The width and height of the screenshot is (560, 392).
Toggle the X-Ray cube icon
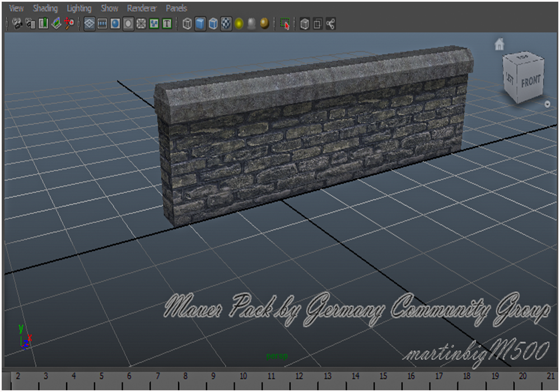point(305,24)
